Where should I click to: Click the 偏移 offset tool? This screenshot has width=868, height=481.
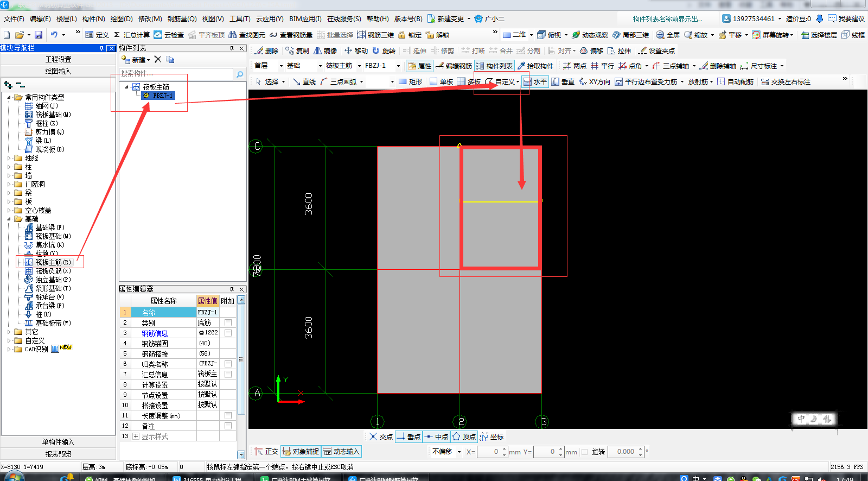point(591,50)
